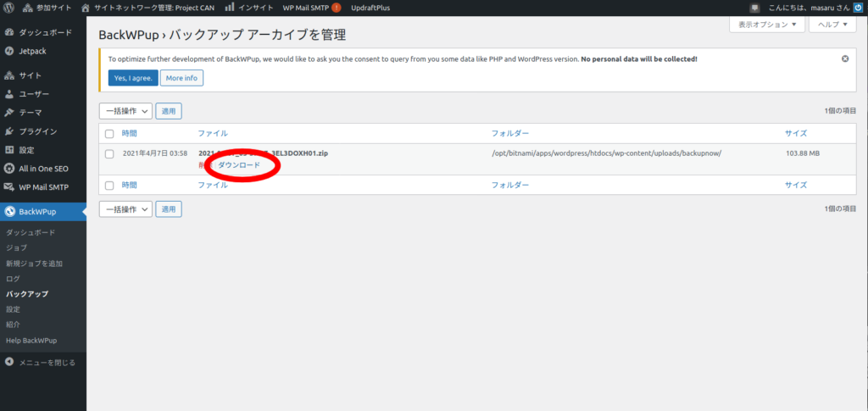Click the WordPress logo icon in admin bar

pyautogui.click(x=9, y=8)
